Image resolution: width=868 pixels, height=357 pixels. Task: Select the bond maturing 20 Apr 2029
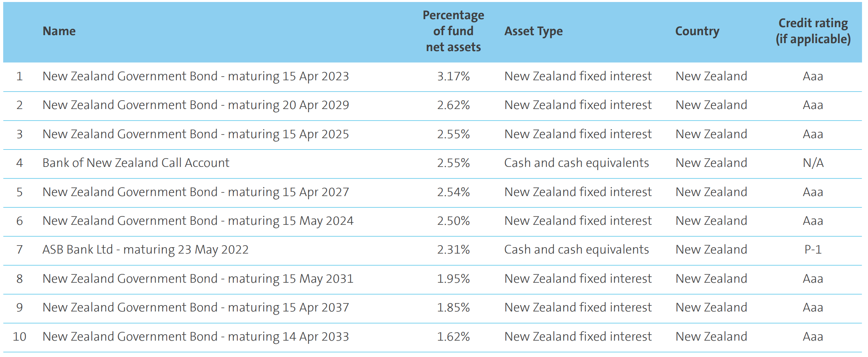click(x=195, y=105)
